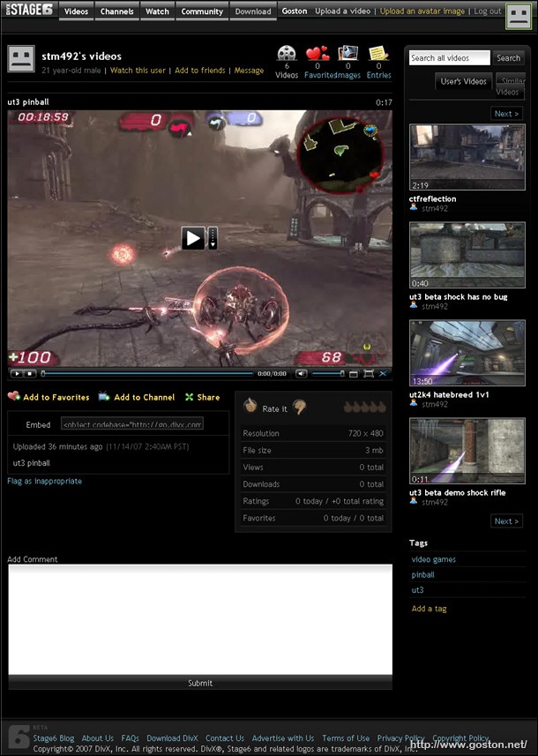Click the Search all videos field
The width and height of the screenshot is (538, 756).
tap(449, 58)
